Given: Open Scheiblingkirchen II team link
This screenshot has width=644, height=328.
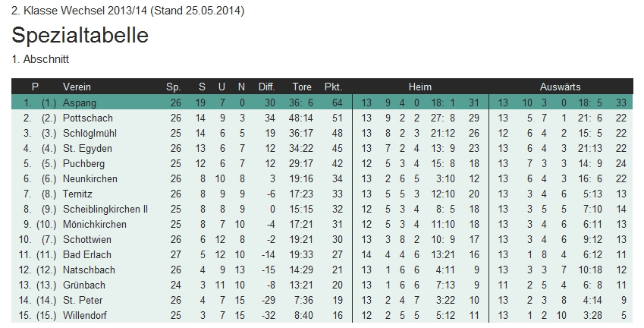Looking at the screenshot, I should coord(105,209).
